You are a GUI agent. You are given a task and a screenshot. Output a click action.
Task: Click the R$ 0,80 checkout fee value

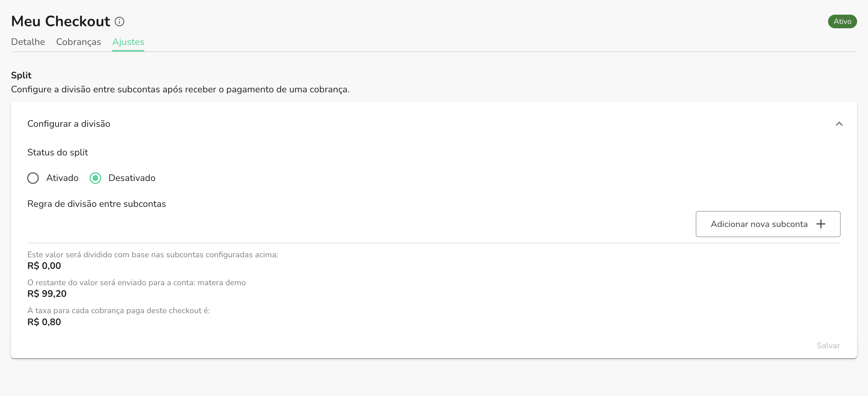44,321
